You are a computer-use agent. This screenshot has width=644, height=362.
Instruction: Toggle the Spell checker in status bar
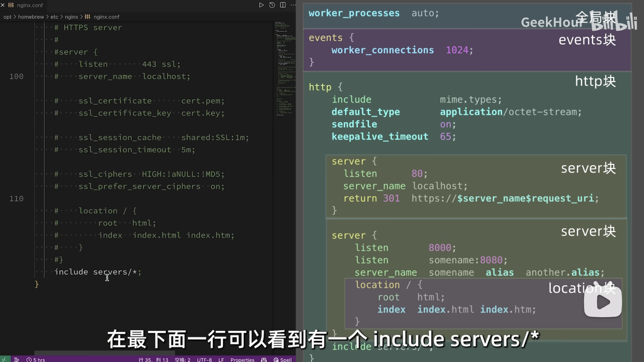pyautogui.click(x=282, y=360)
